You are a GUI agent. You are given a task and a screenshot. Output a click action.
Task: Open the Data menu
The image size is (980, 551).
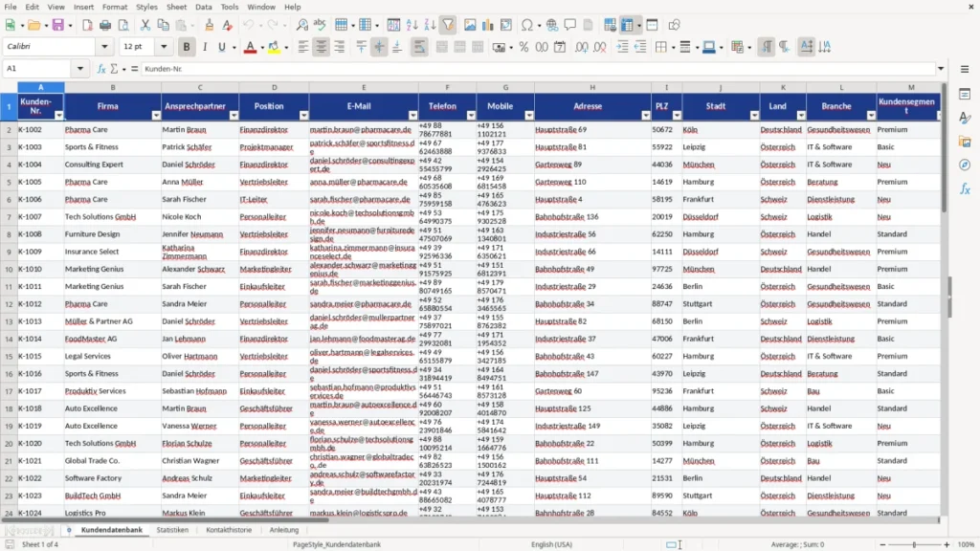tap(203, 7)
